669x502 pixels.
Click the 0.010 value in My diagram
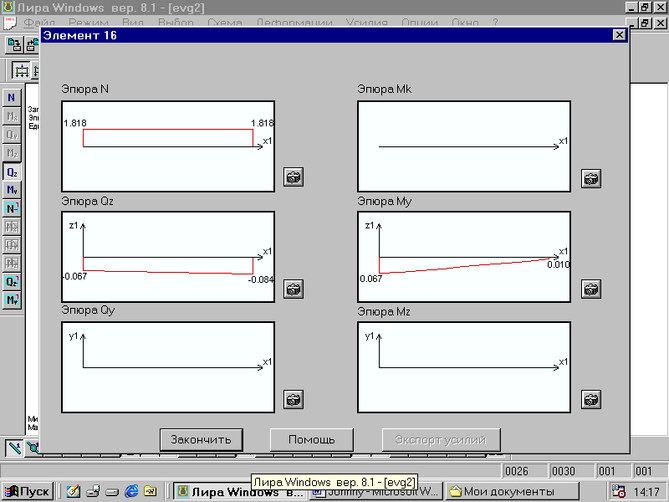[558, 265]
